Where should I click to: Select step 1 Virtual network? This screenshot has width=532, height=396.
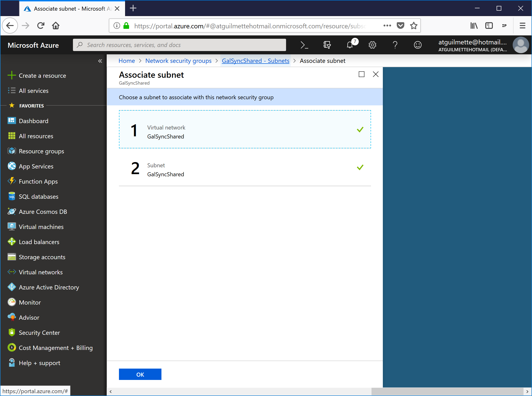coord(245,129)
